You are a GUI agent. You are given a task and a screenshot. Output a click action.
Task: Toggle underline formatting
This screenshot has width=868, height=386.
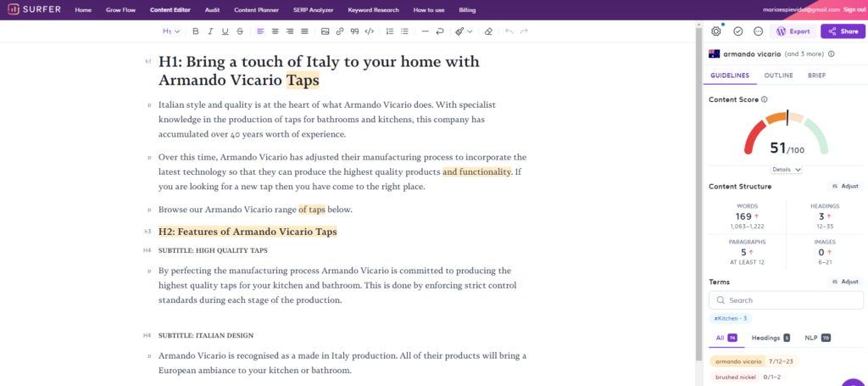(x=225, y=31)
